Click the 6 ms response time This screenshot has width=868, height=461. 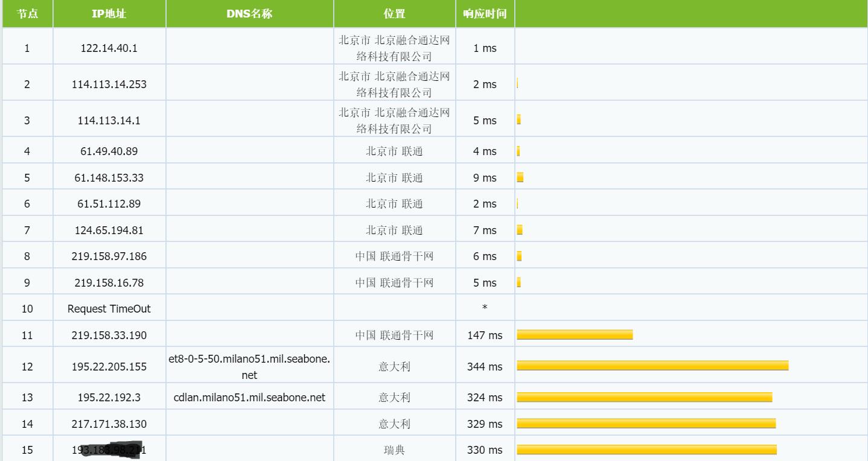pyautogui.click(x=485, y=256)
